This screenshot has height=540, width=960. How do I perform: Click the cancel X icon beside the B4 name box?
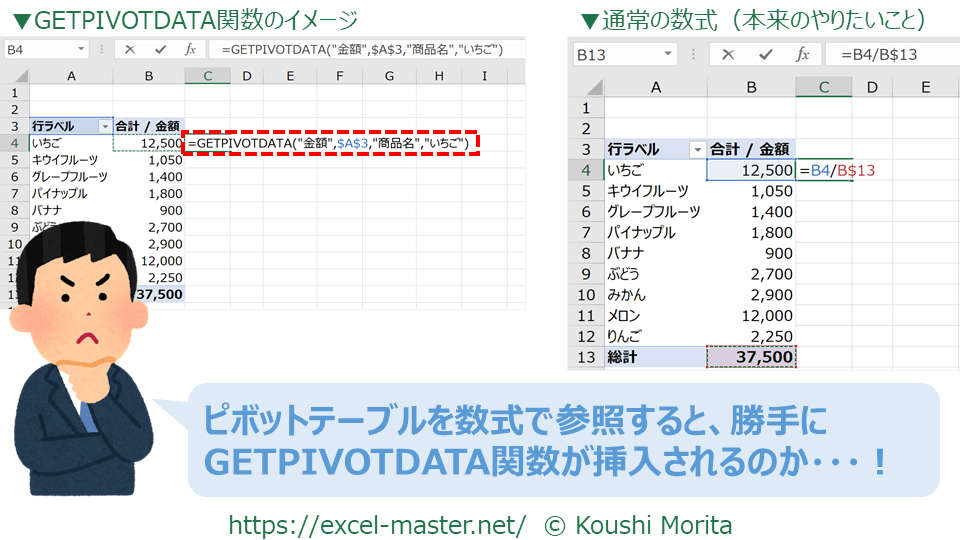tap(131, 49)
